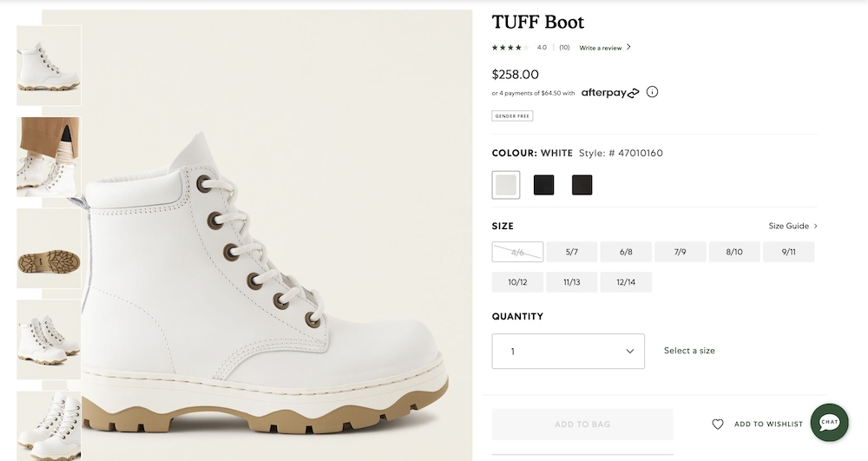The width and height of the screenshot is (868, 461).
Task: View the worn-on-foot thumbnail image
Action: pos(49,157)
